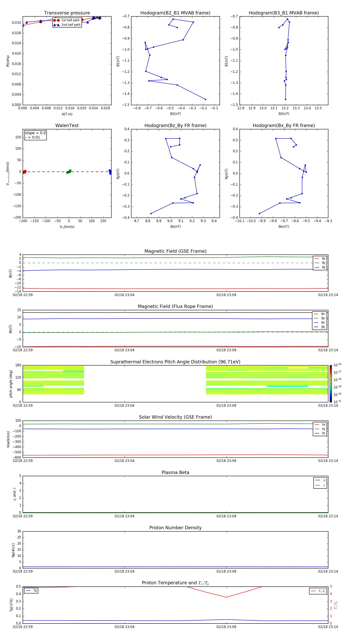The height and width of the screenshot is (644, 351).
Task: Click the '1st half path' legend entry
Action: [x=67, y=20]
